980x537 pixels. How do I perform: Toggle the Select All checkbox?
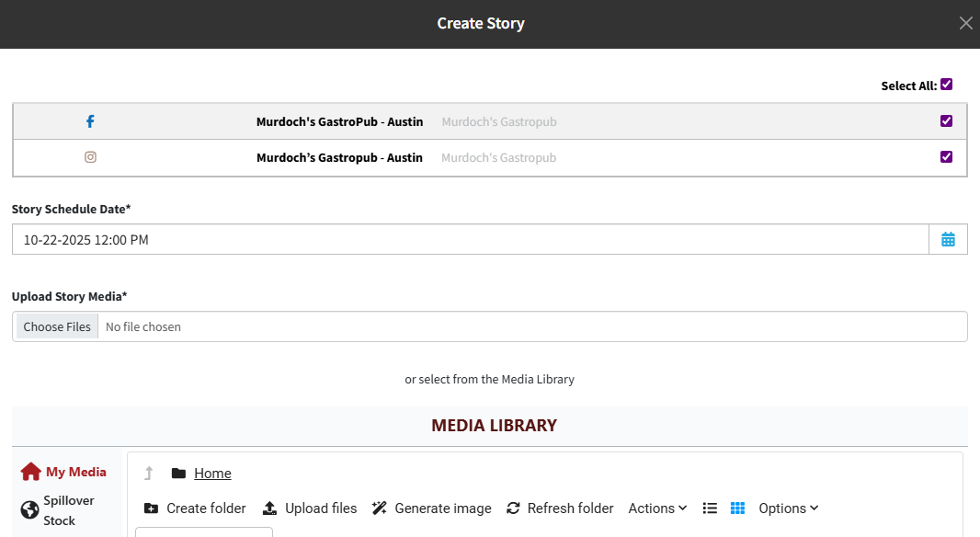coord(946,85)
